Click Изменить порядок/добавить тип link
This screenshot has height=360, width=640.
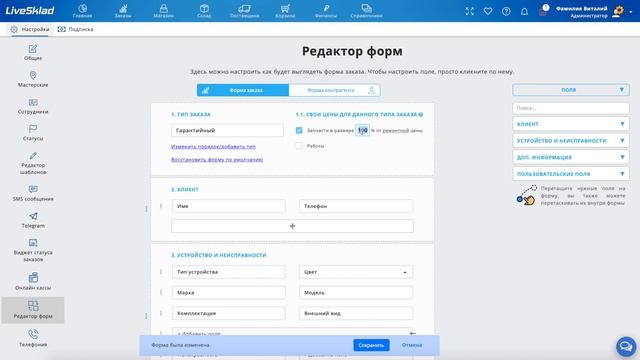(213, 147)
